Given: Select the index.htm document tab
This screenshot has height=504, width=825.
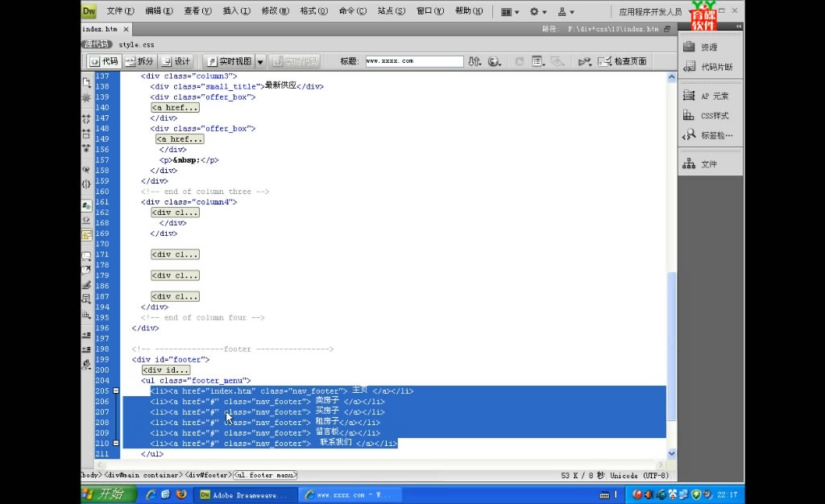Looking at the screenshot, I should (x=100, y=29).
